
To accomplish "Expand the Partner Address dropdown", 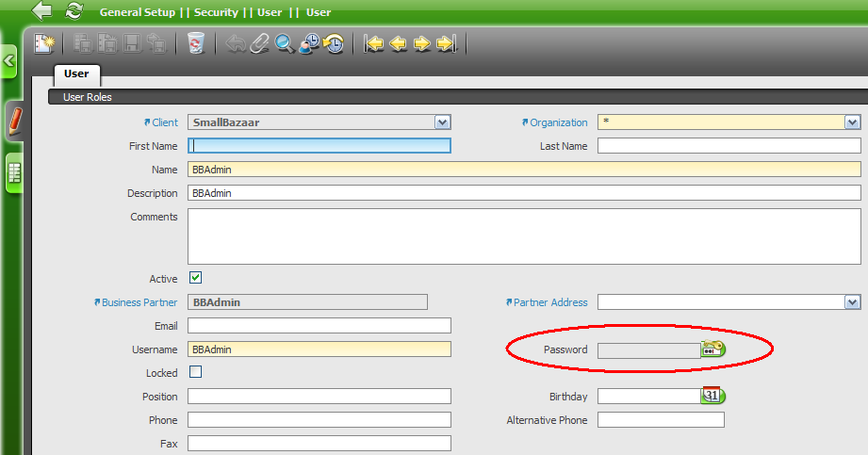I will (x=852, y=302).
